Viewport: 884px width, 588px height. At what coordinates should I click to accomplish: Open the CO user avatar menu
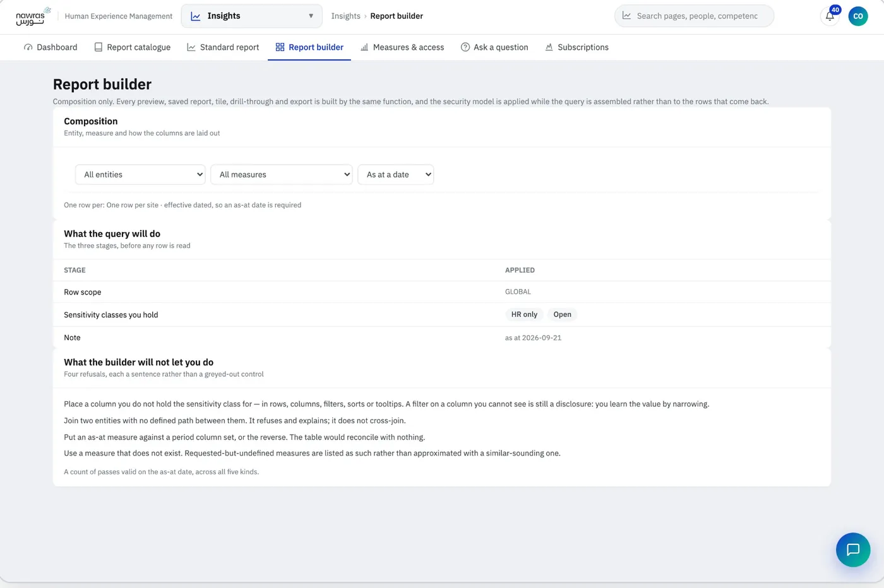pos(858,16)
